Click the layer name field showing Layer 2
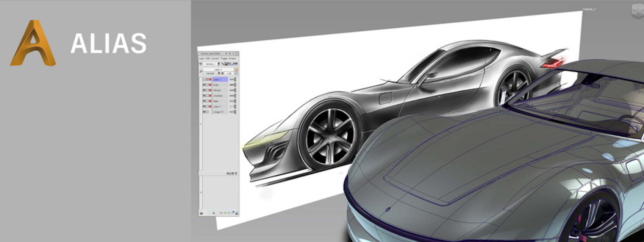This screenshot has height=242, width=644. 218,70
